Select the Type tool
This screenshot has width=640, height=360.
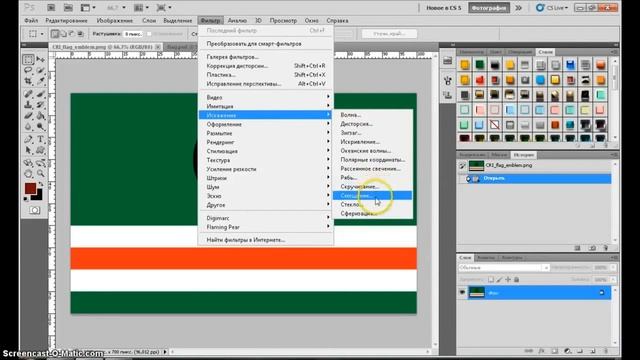point(40,140)
